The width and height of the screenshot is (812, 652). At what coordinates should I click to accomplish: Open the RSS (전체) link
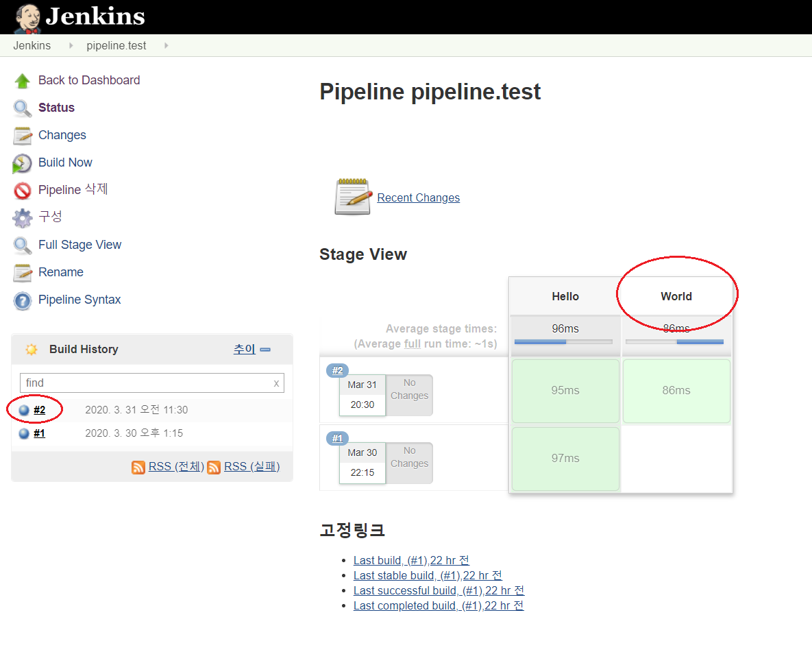(176, 467)
